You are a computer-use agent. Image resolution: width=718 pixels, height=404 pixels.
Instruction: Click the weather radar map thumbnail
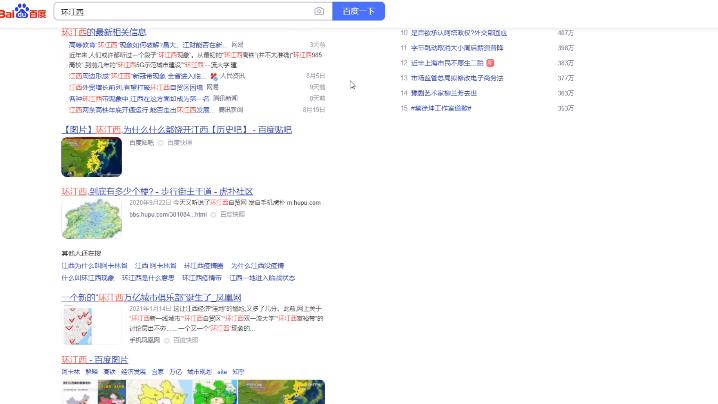91,157
